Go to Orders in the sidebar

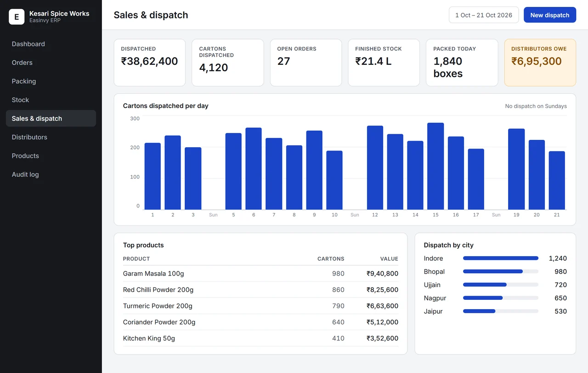51,63
